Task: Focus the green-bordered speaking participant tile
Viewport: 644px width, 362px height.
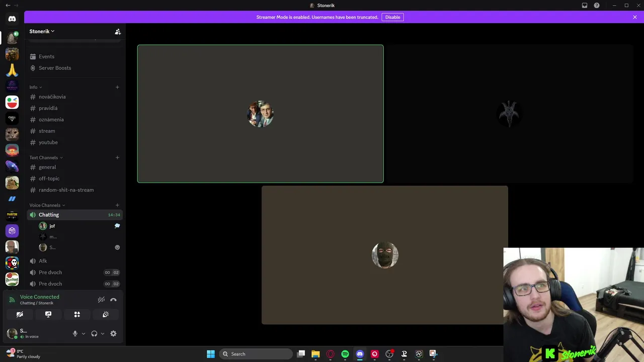Action: click(x=260, y=114)
